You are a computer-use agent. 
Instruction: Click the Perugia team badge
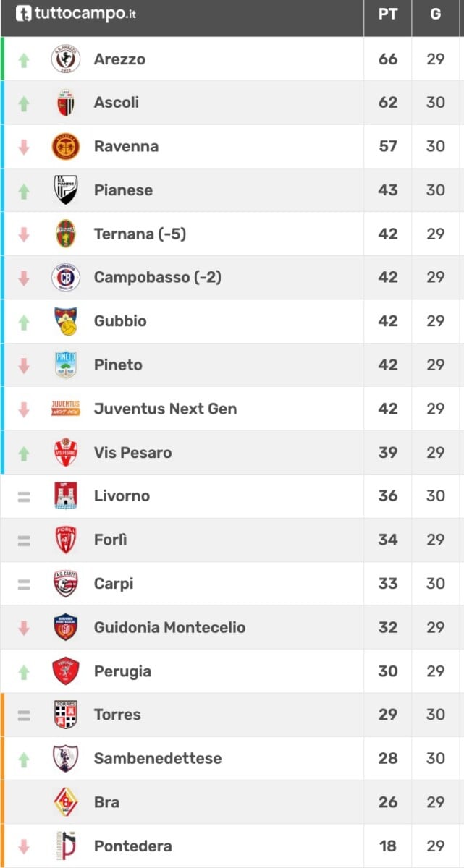66,671
